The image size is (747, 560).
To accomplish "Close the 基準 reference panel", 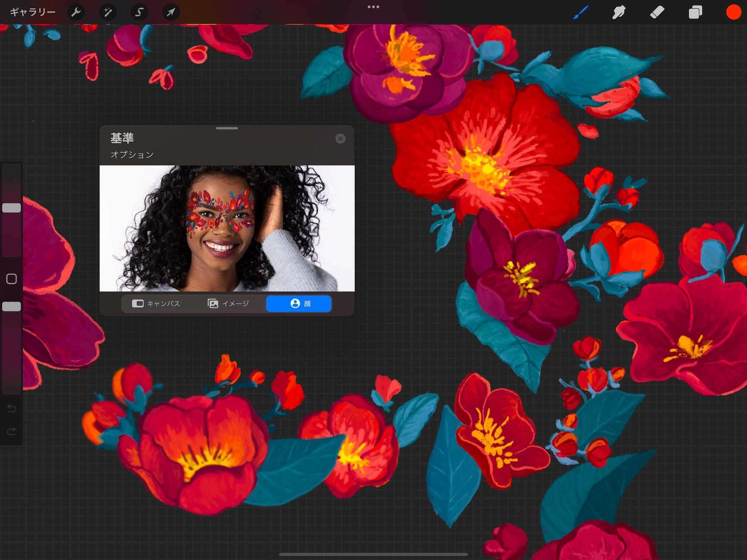I will point(340,139).
